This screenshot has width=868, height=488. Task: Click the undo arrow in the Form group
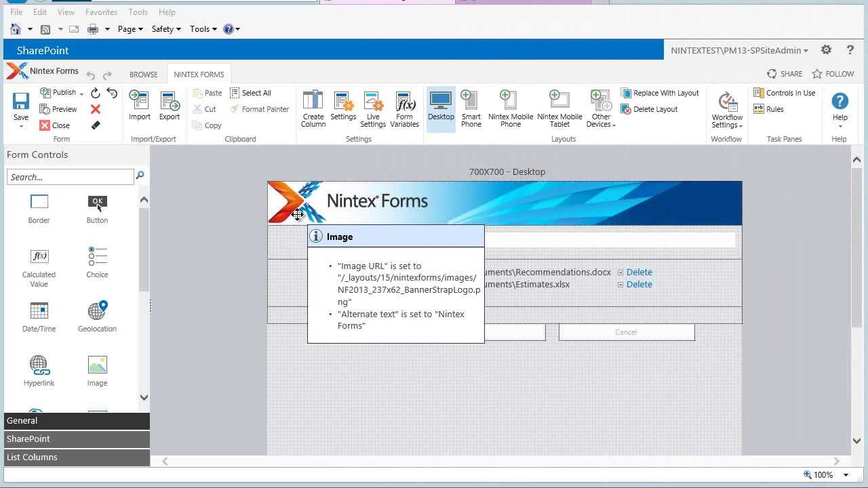coord(112,93)
